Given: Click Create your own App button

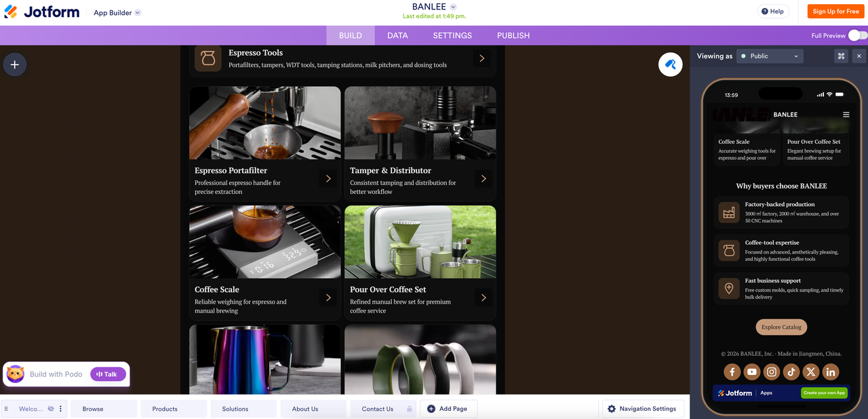Looking at the screenshot, I should [x=824, y=393].
